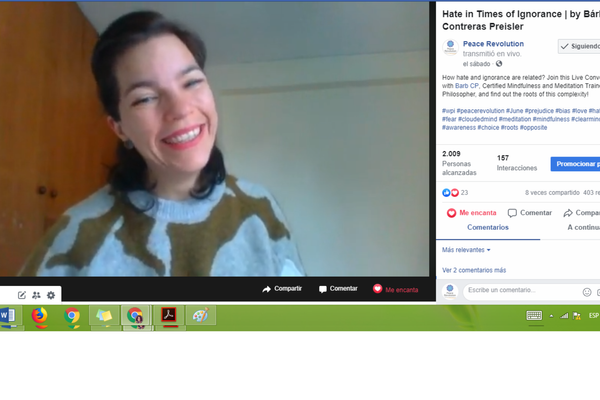Click the live video of woman

click(215, 139)
